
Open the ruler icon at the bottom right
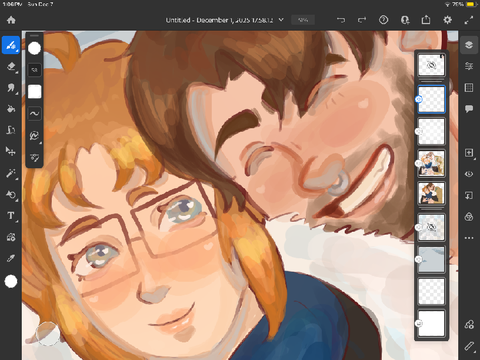[x=469, y=346]
